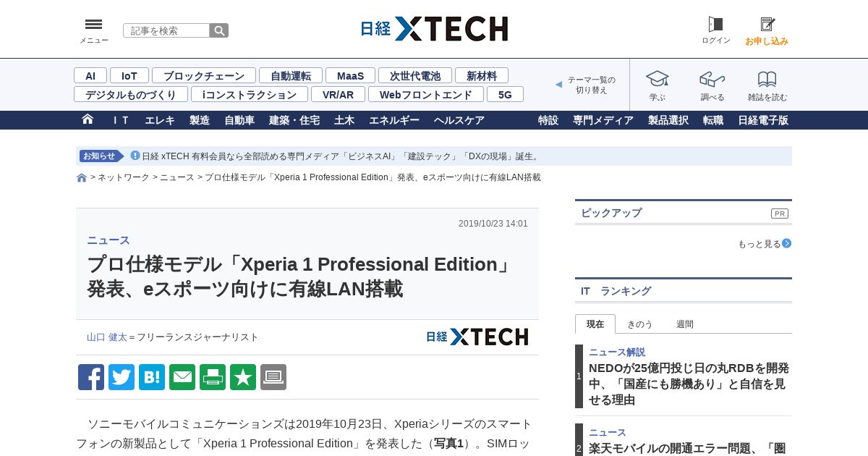Open the 日経電子版 navigation item
This screenshot has width=868, height=456.
click(x=763, y=120)
